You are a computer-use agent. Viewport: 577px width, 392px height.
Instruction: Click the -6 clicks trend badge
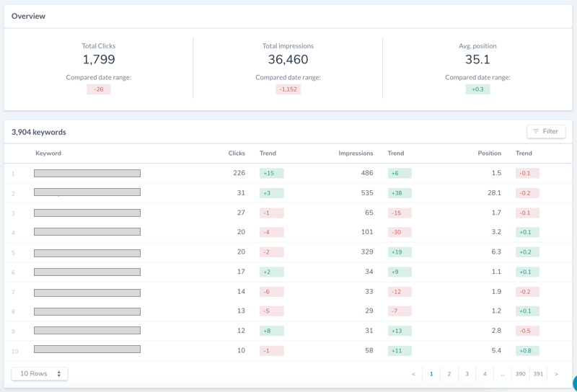(272, 292)
